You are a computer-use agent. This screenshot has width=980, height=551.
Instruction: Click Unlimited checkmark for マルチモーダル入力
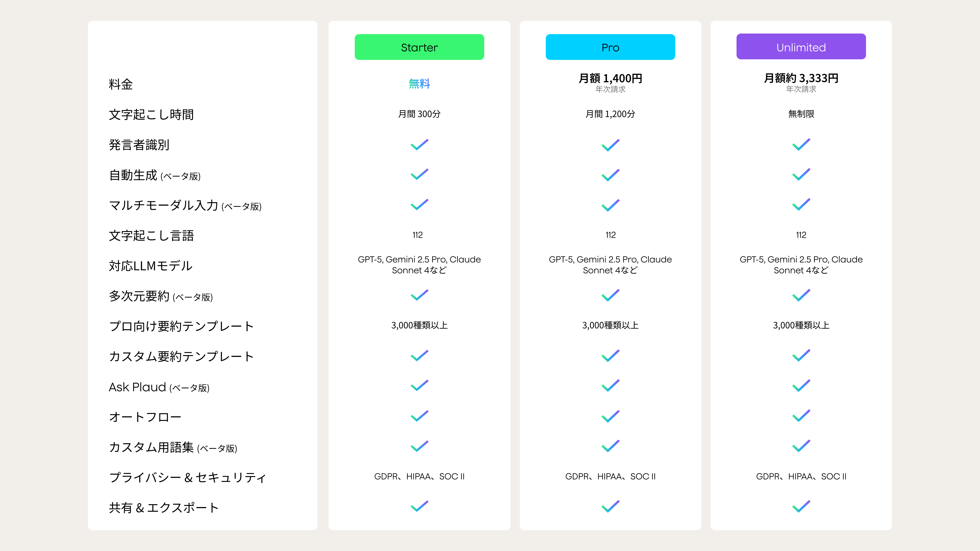(x=801, y=205)
